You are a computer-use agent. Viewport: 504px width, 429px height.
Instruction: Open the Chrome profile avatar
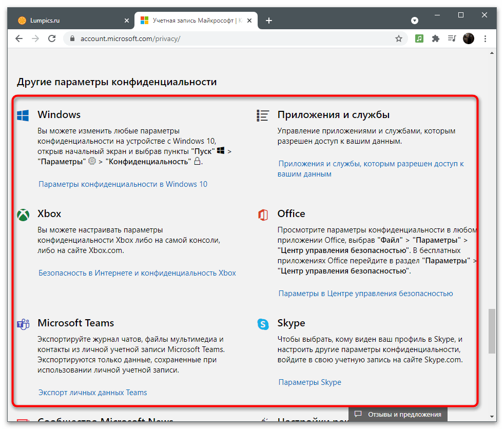[469, 39]
